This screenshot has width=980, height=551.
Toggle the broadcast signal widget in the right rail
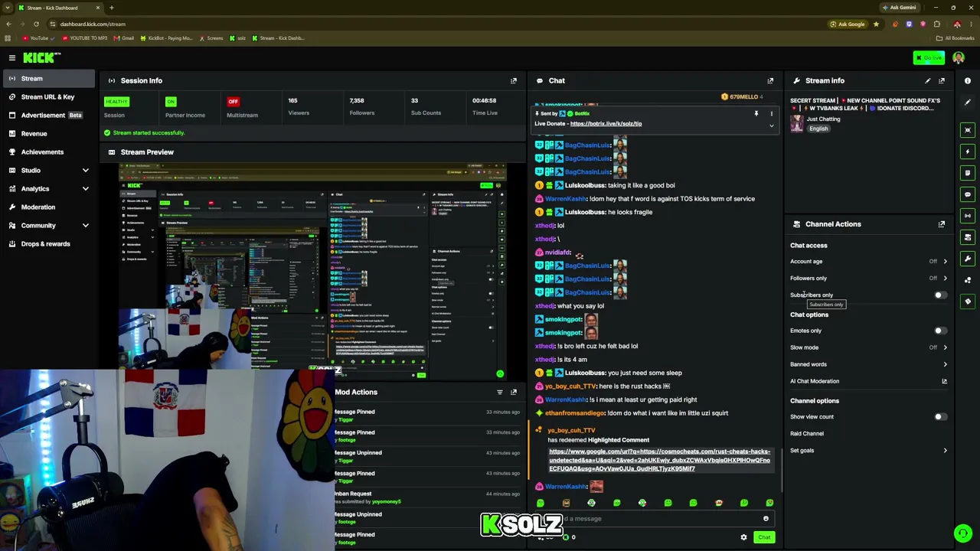968,216
